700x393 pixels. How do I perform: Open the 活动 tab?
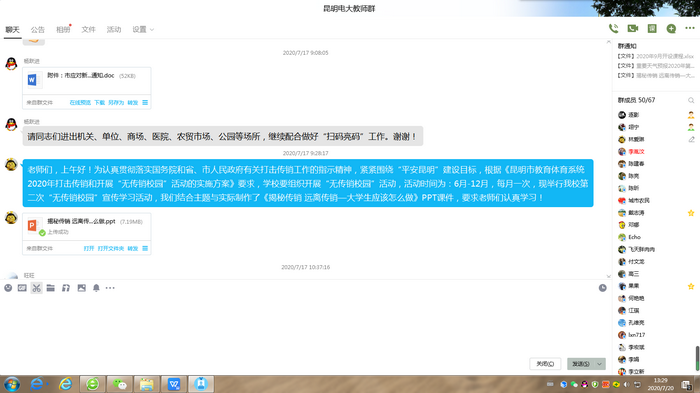click(x=114, y=29)
